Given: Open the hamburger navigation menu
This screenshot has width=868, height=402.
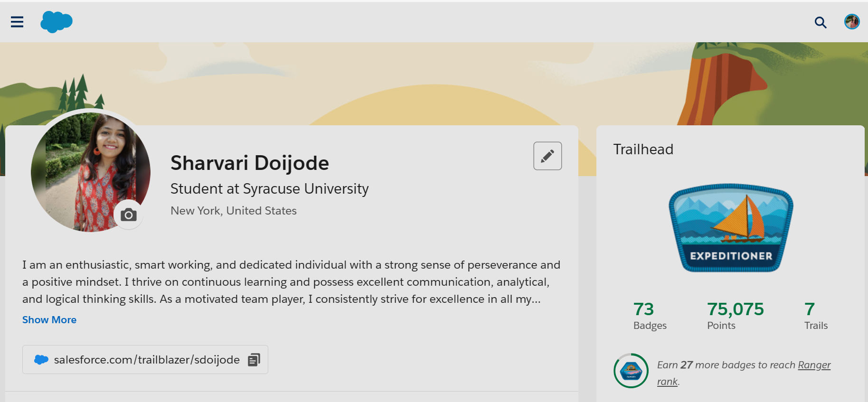Looking at the screenshot, I should (x=17, y=22).
